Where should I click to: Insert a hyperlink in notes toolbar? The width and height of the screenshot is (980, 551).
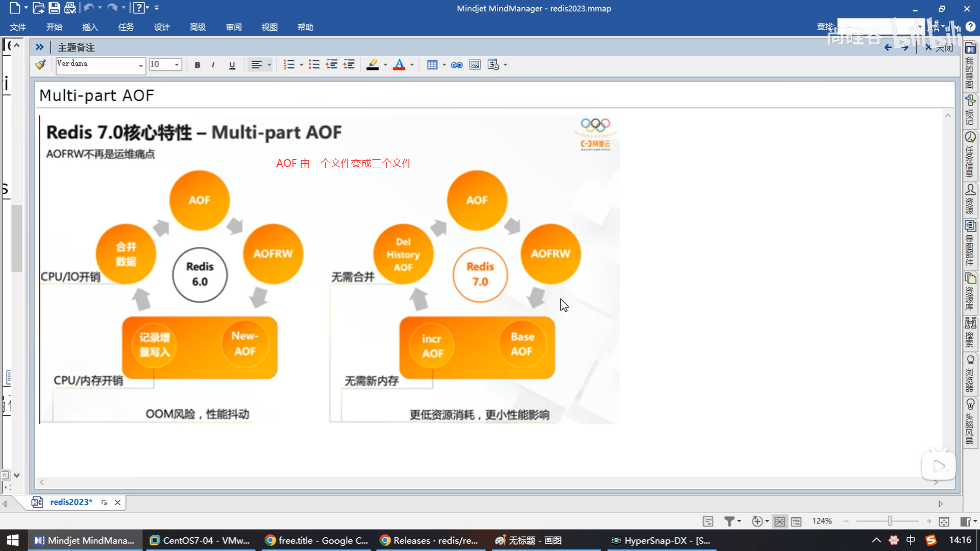(x=457, y=65)
